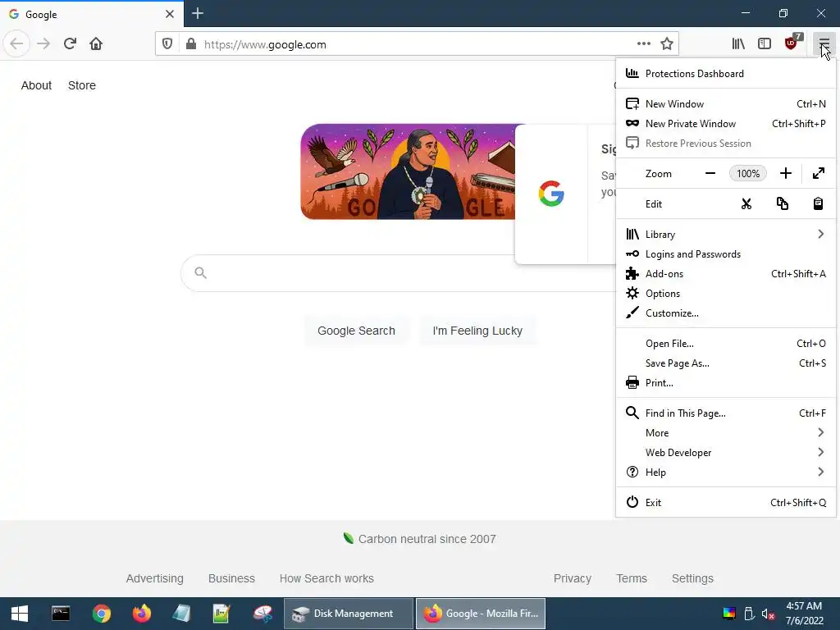Choose Save Page As...
This screenshot has width=840, height=630.
[726, 363]
